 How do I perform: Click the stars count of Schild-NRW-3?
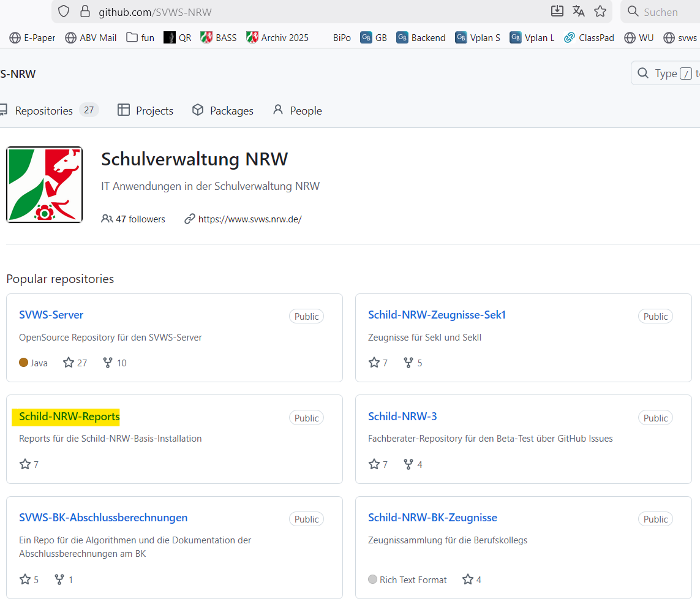point(378,464)
